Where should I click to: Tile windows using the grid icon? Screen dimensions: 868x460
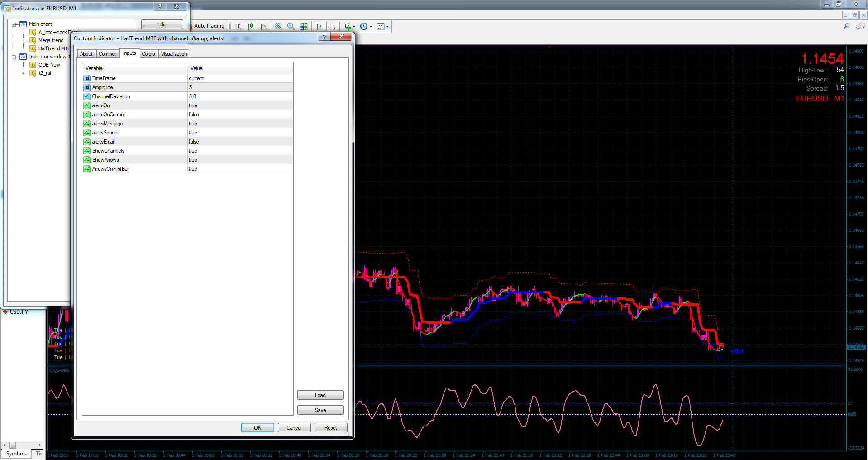point(304,26)
